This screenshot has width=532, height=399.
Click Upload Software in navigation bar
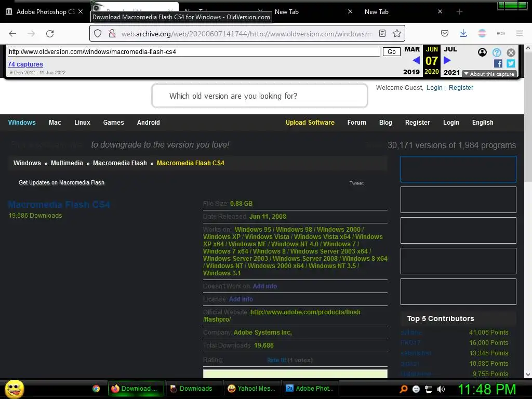310,123
